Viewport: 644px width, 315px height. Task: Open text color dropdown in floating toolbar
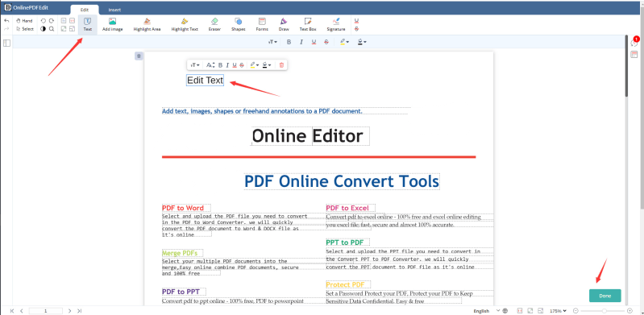coord(267,65)
